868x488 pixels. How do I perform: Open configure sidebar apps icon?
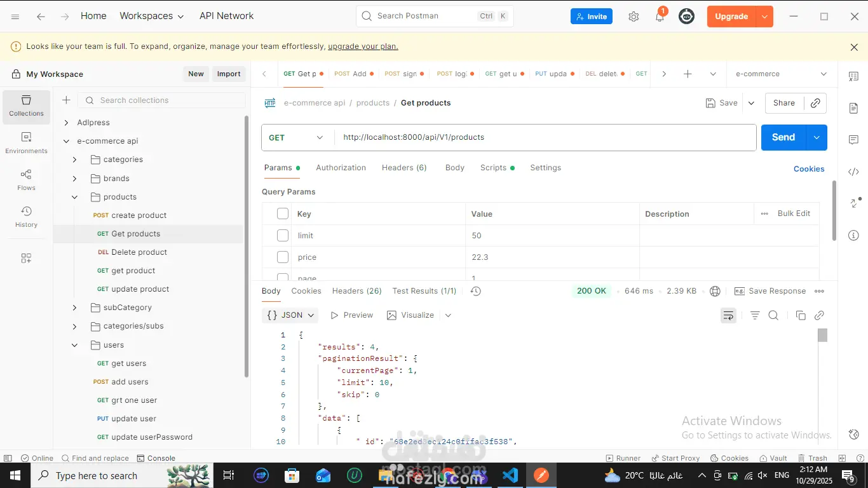pos(26,258)
